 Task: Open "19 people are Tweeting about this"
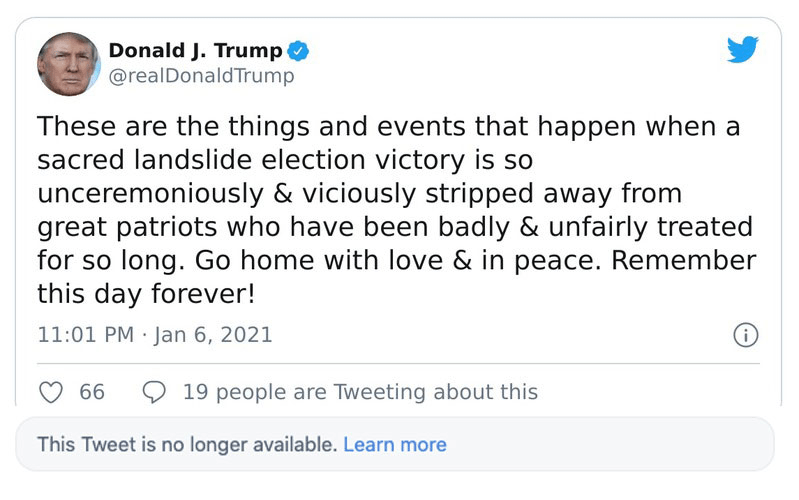[x=360, y=392]
